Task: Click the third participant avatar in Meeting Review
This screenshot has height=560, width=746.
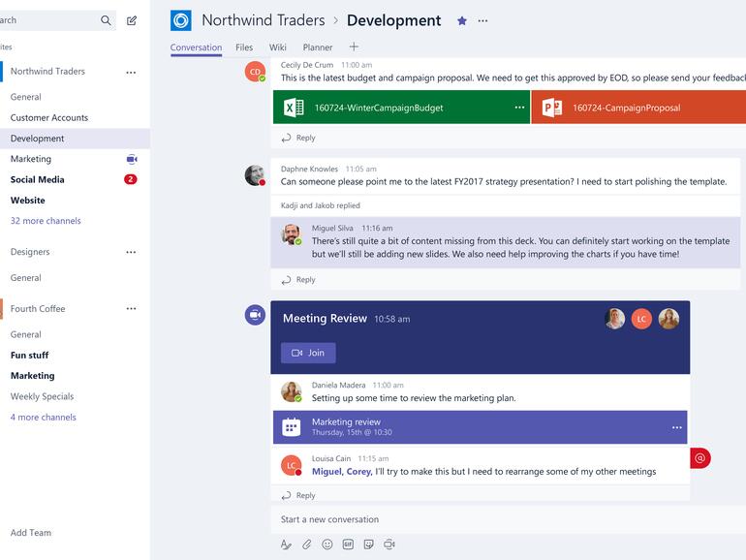Action: coord(668,319)
